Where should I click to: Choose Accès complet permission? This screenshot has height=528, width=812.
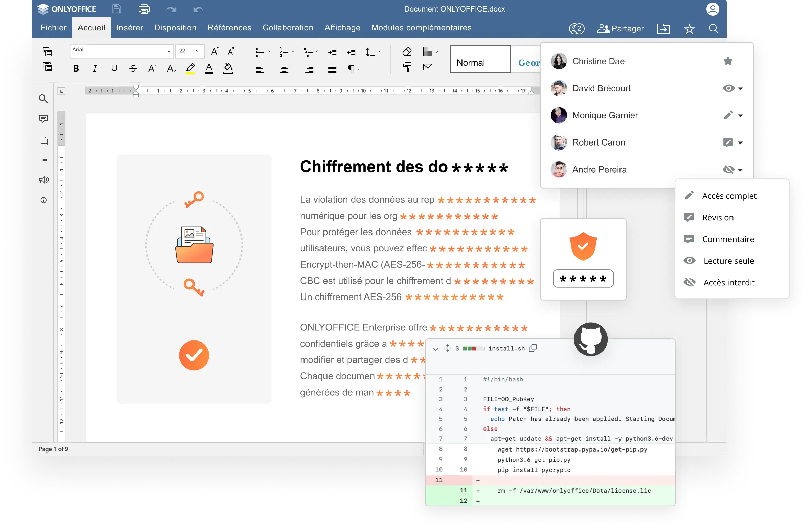(731, 196)
